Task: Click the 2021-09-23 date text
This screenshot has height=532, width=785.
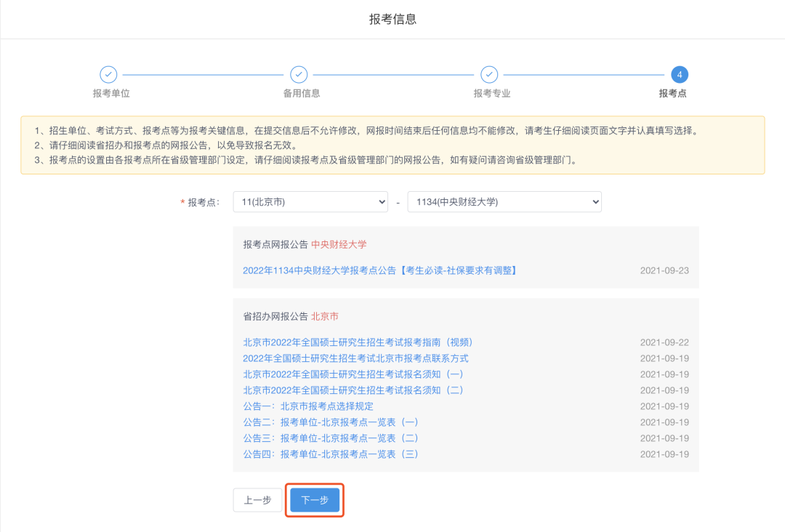Action: (x=664, y=271)
